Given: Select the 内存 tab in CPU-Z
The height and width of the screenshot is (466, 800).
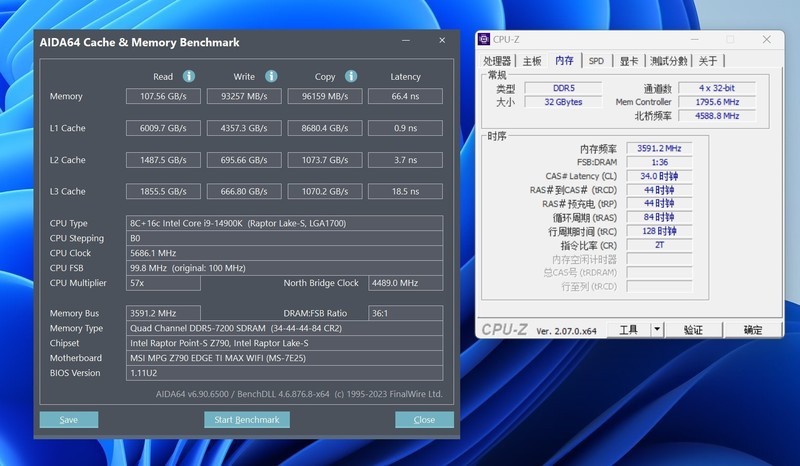Looking at the screenshot, I should point(564,60).
